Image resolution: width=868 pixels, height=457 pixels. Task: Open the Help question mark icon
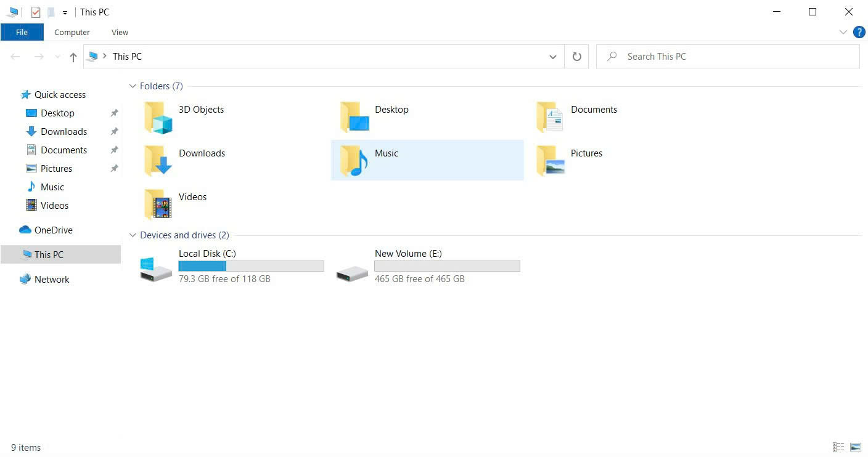coord(859,32)
